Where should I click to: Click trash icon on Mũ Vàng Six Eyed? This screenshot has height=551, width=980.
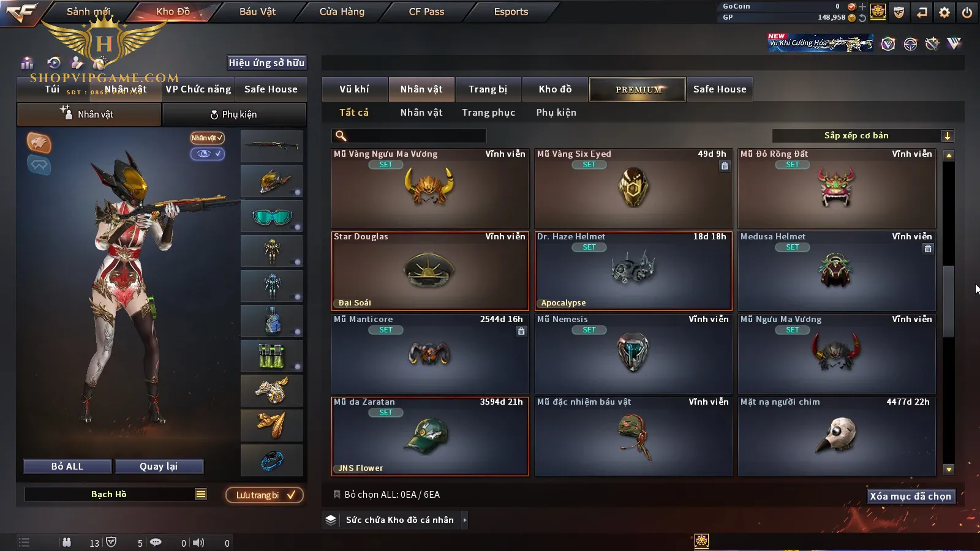tap(725, 166)
